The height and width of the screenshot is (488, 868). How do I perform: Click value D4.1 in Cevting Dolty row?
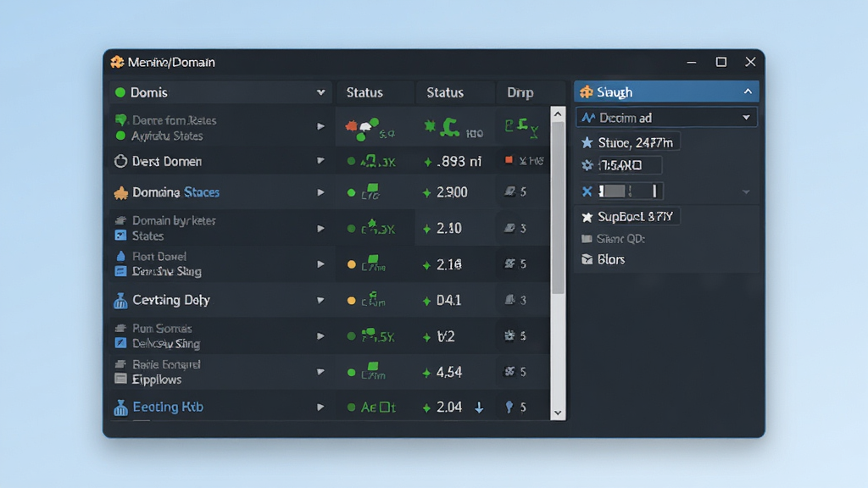tap(449, 301)
